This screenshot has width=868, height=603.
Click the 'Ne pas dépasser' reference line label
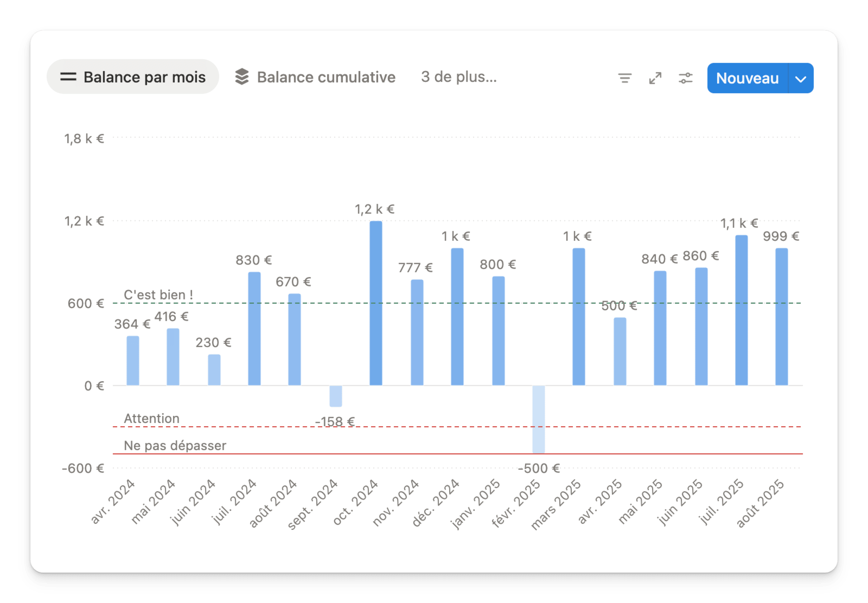175,446
